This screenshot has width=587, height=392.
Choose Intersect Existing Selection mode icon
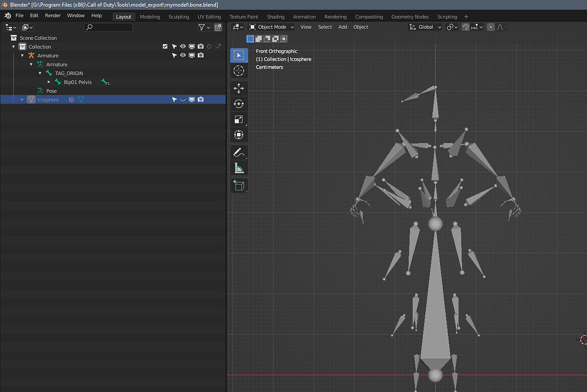click(x=284, y=39)
